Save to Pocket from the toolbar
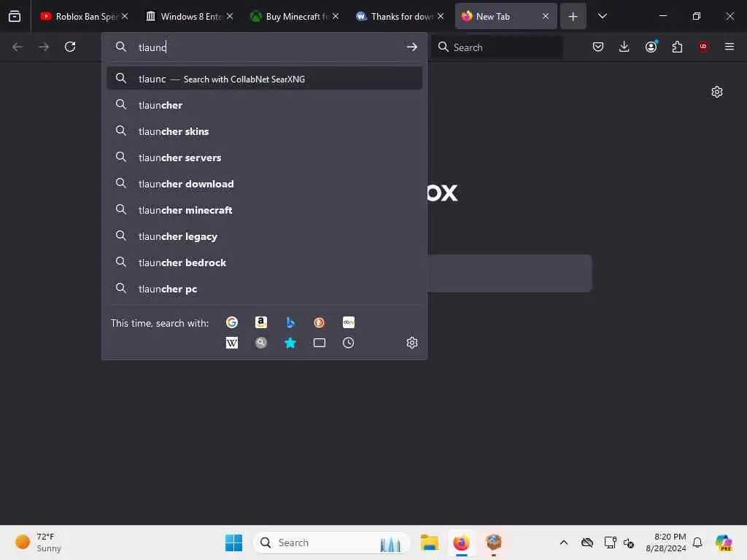 (598, 47)
